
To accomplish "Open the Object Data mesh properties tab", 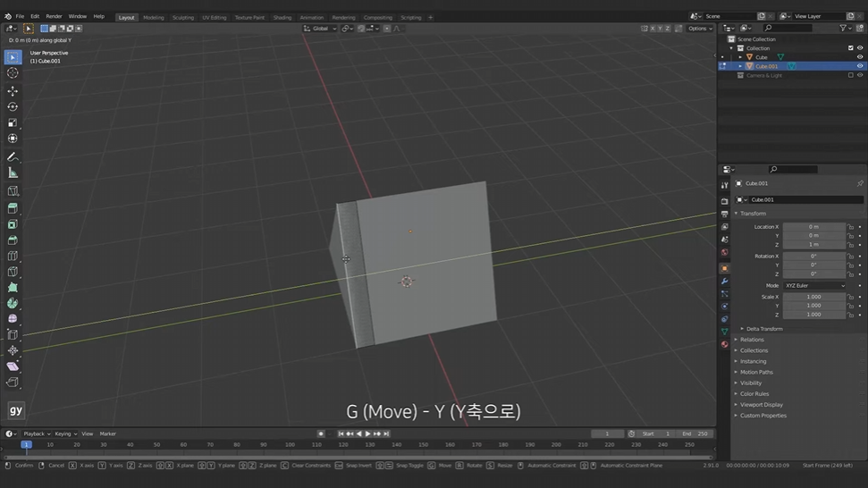I will point(725,332).
